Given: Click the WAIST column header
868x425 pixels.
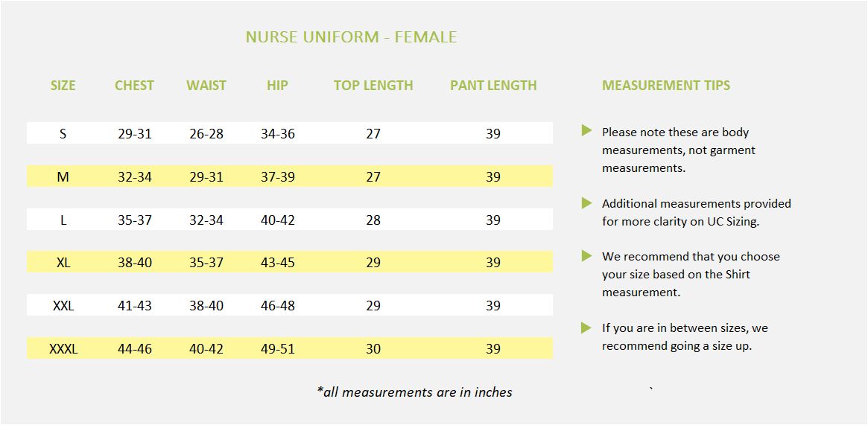Looking at the screenshot, I should pos(206,86).
